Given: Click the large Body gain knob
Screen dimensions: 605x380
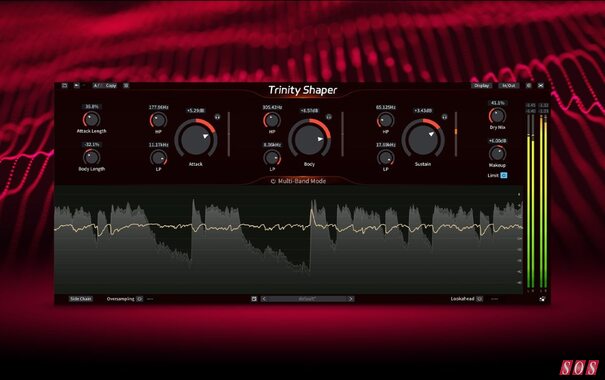Looking at the screenshot, I should click(309, 138).
